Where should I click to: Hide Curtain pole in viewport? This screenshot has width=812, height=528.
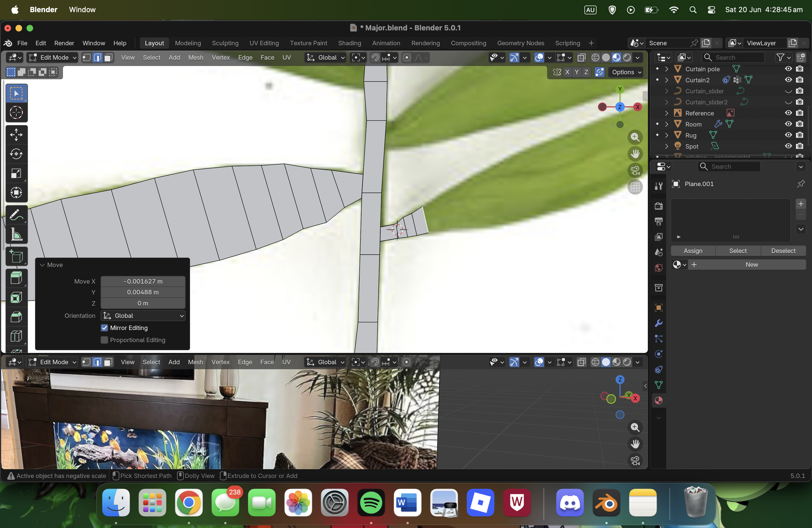click(788, 69)
